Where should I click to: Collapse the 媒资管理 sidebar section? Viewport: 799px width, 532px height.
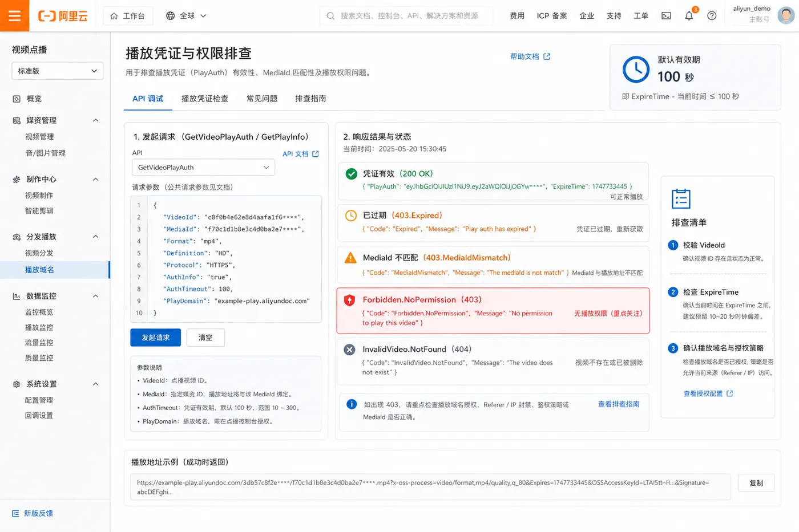coord(96,120)
